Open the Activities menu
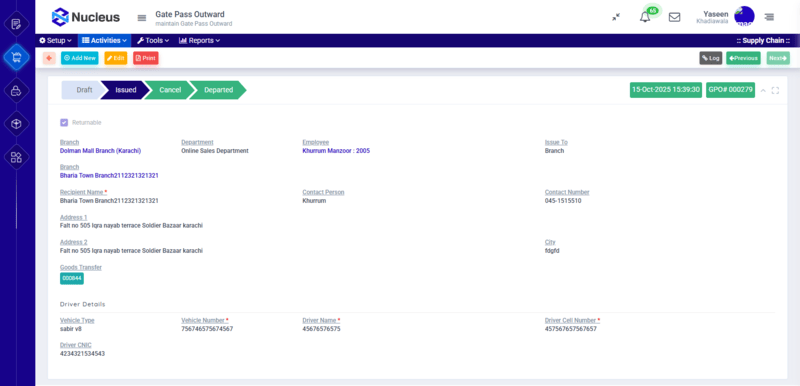800x386 pixels. pyautogui.click(x=104, y=40)
